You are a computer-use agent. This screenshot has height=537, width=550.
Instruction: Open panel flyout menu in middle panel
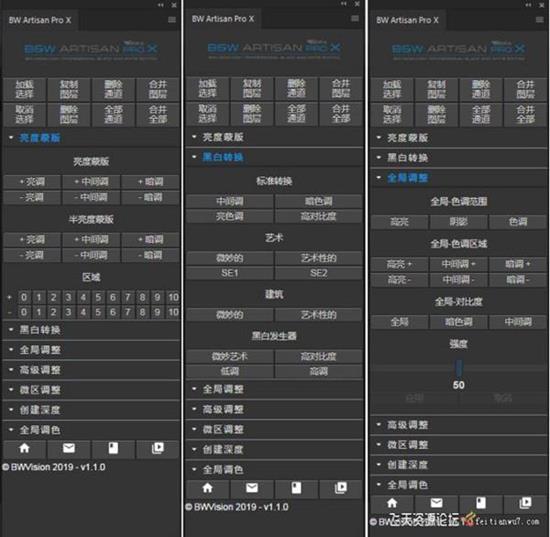[355, 19]
